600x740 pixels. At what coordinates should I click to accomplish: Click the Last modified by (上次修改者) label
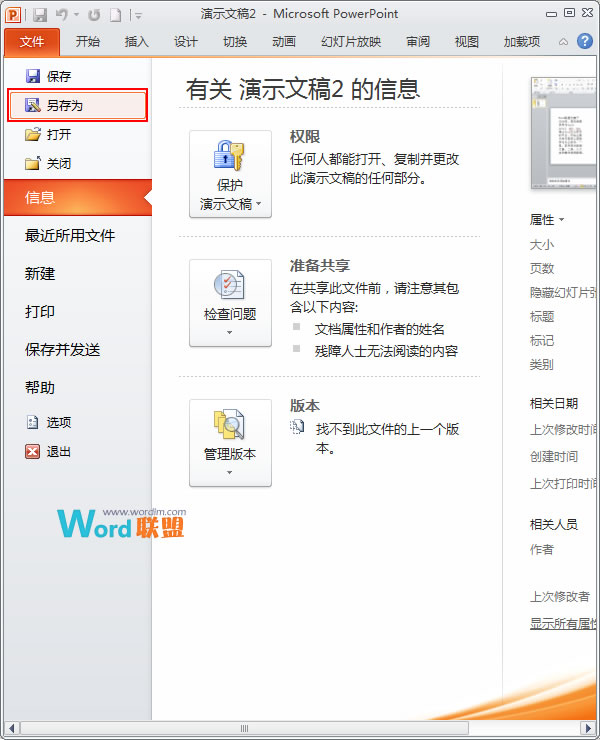(x=559, y=597)
